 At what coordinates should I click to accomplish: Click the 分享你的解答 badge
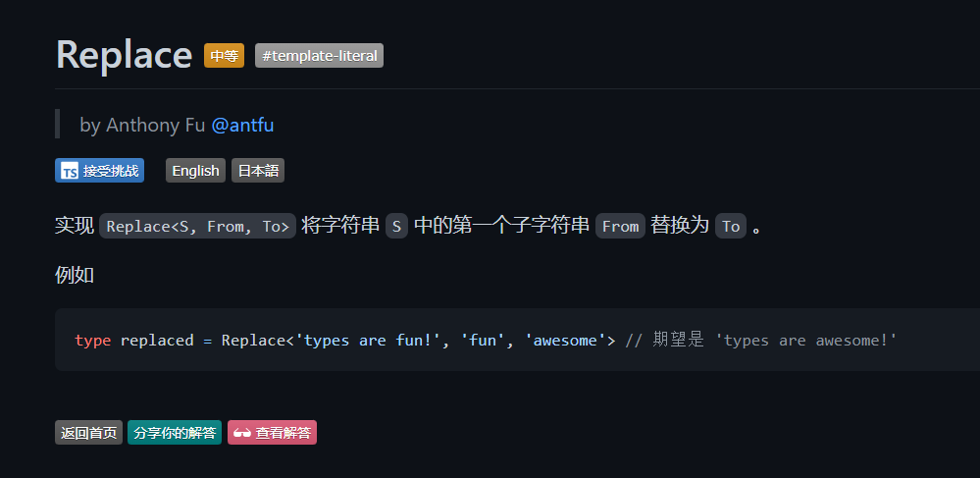pos(175,432)
